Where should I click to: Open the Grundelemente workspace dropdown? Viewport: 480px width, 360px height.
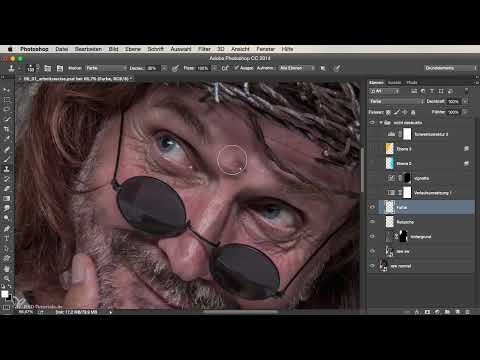pos(450,68)
